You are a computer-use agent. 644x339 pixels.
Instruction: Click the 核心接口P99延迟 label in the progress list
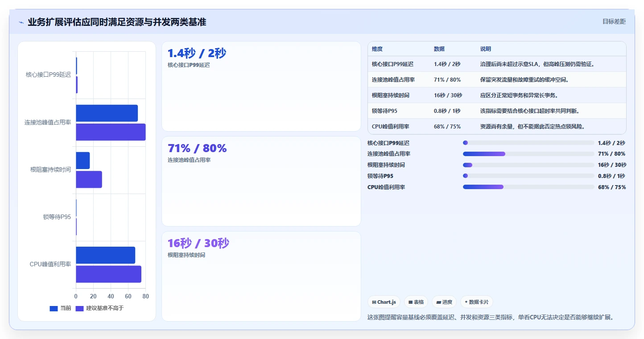(x=388, y=143)
